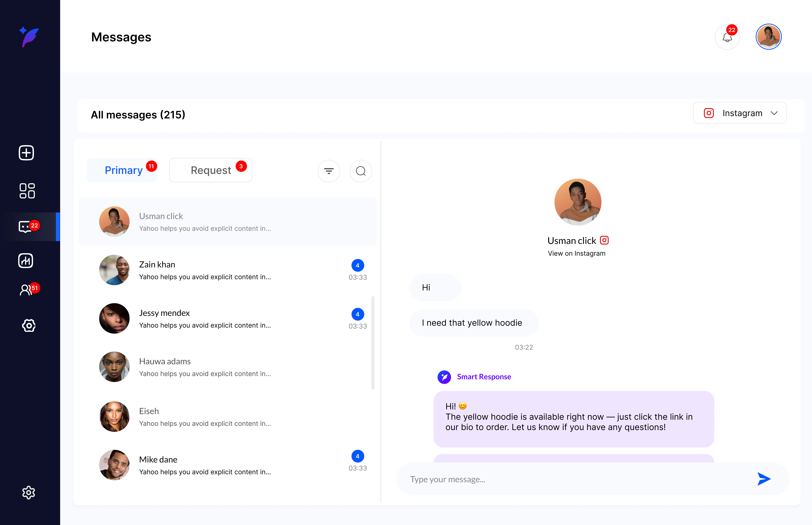Open the analytics chart icon in sidebar
Screen dimensions: 812x525
pyautogui.click(x=26, y=261)
